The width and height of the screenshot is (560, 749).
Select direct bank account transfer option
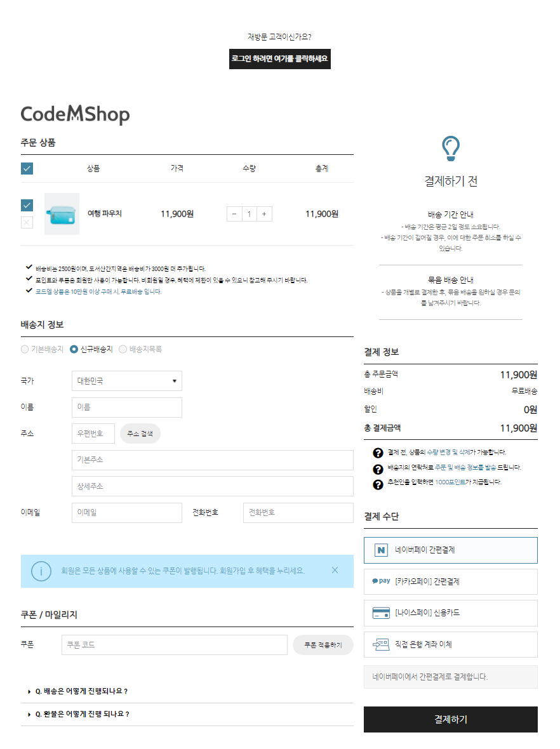(450, 644)
